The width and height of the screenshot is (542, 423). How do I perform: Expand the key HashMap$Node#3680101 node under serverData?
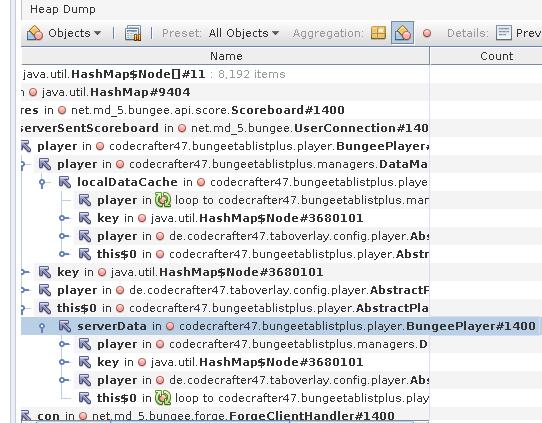63,362
